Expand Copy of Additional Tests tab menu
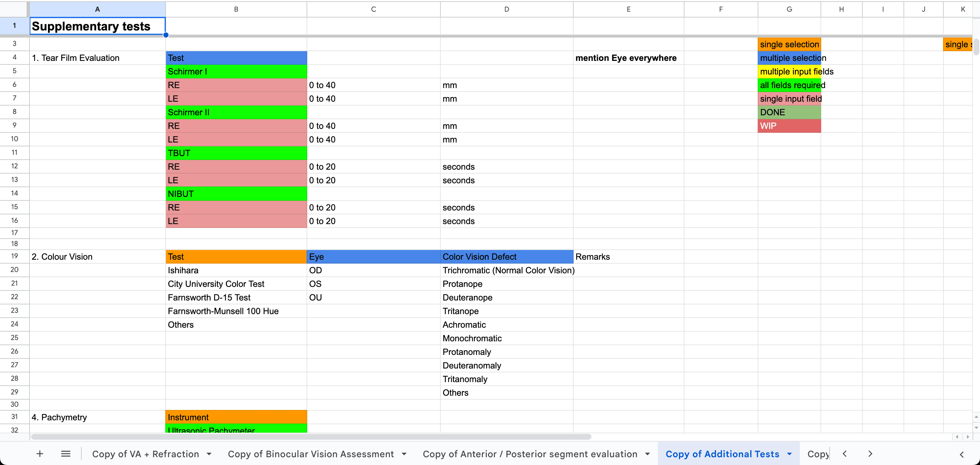Screen dimensions: 980x465 (789, 454)
